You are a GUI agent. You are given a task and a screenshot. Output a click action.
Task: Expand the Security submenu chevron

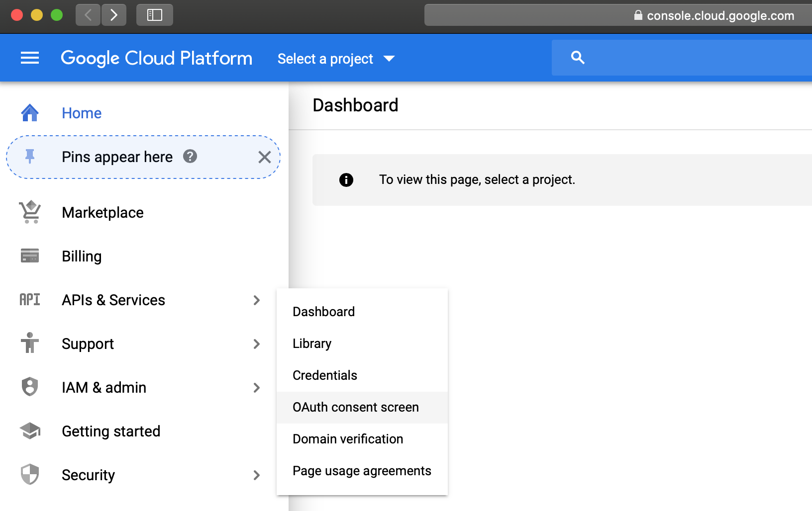click(x=257, y=475)
